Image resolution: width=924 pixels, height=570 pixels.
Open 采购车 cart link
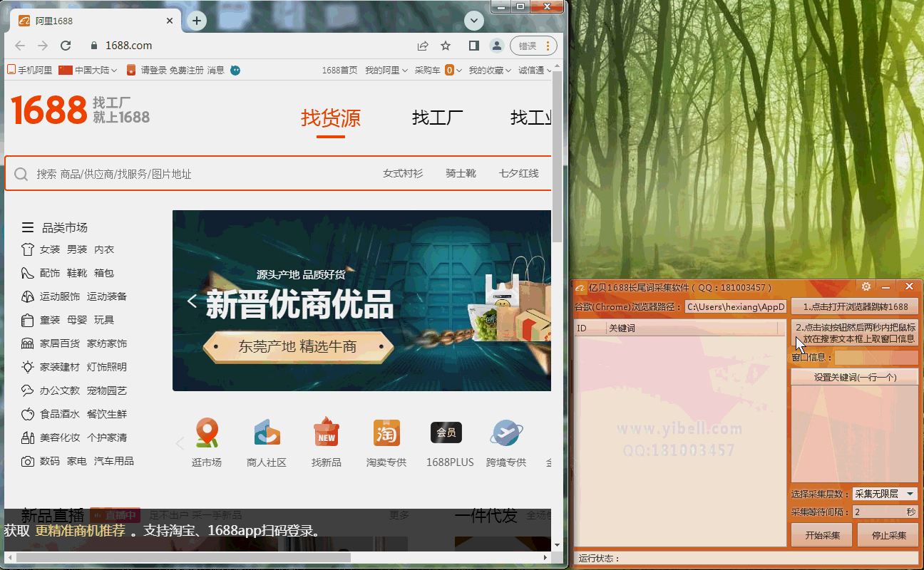click(x=428, y=70)
